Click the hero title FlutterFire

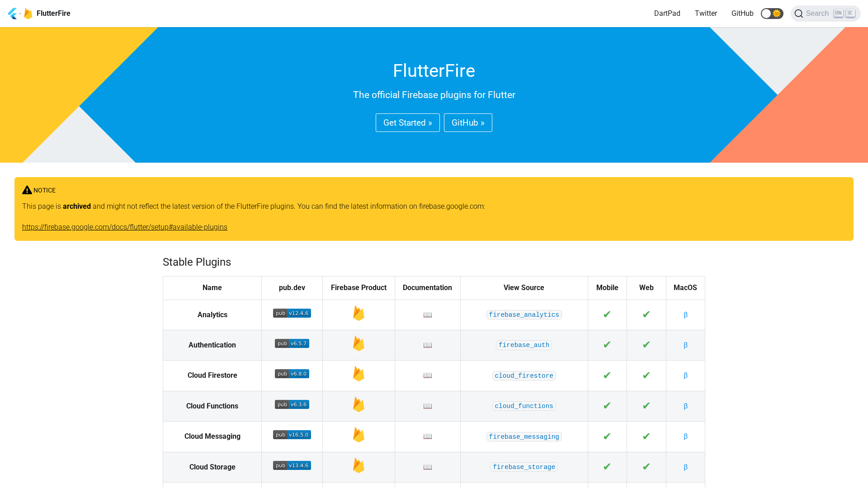(x=434, y=71)
